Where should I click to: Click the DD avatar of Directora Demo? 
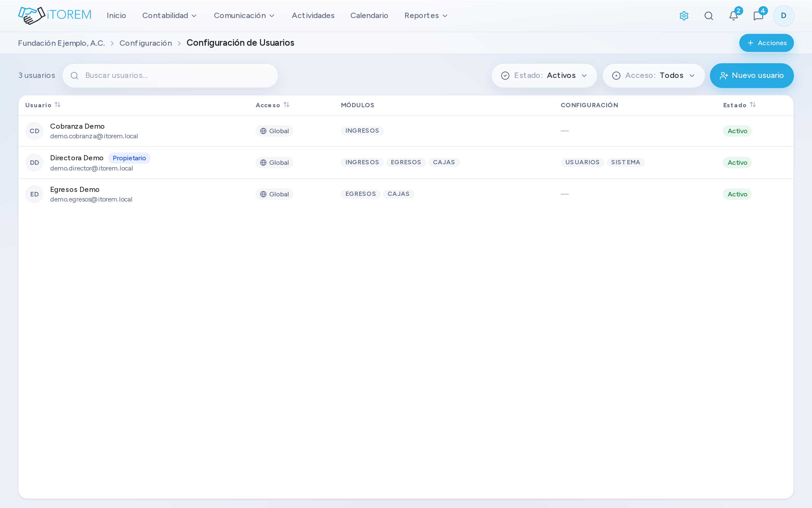[x=35, y=163]
